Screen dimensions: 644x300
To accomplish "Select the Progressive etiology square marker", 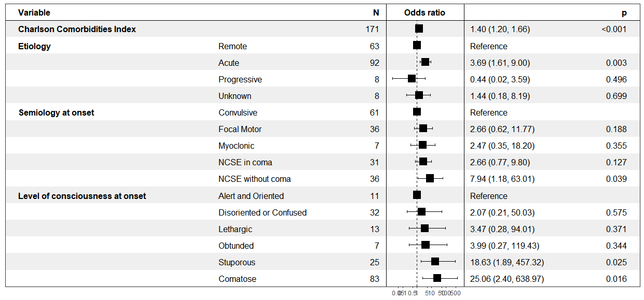I will (x=412, y=79).
